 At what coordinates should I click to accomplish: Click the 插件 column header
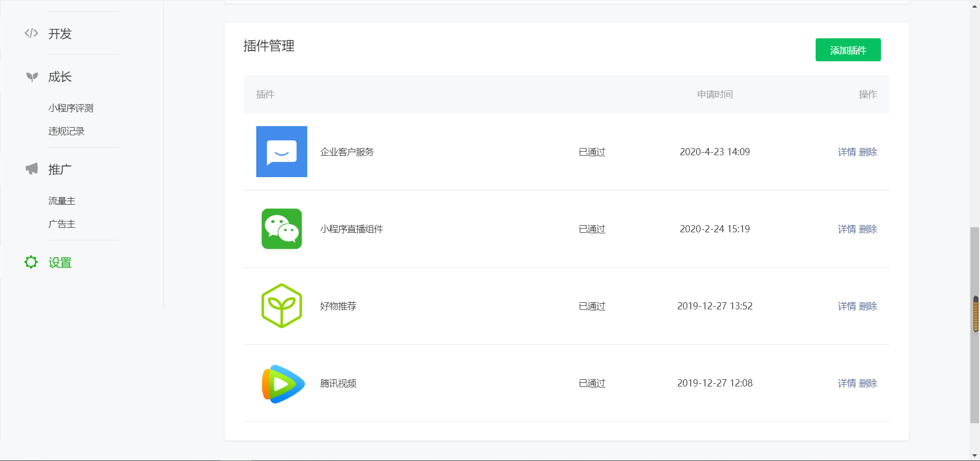tap(265, 94)
